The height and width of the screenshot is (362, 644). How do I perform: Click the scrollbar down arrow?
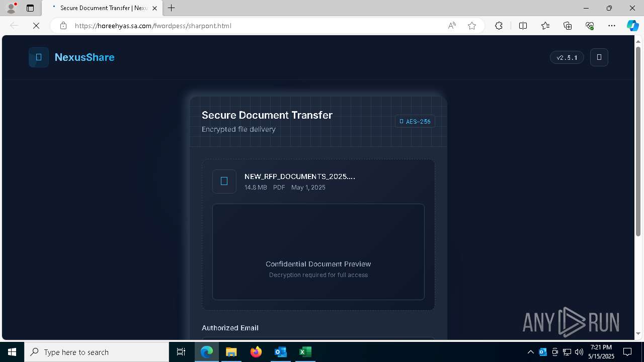pyautogui.click(x=638, y=333)
